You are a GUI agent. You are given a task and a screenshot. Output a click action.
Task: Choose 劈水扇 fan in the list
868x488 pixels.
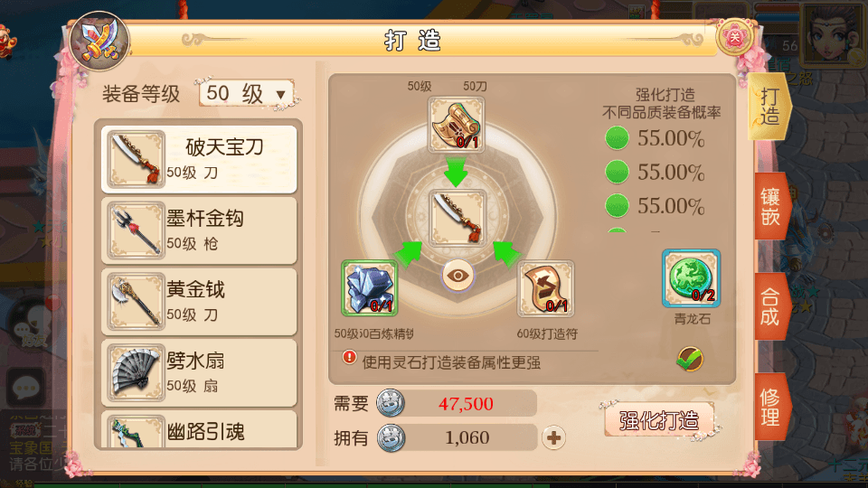click(x=199, y=373)
